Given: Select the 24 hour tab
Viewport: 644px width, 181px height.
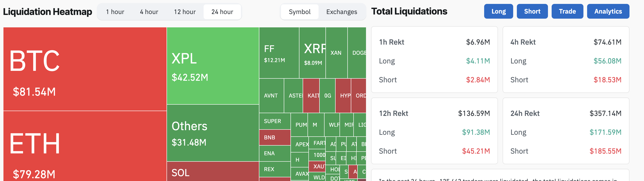Looking at the screenshot, I should tap(222, 12).
